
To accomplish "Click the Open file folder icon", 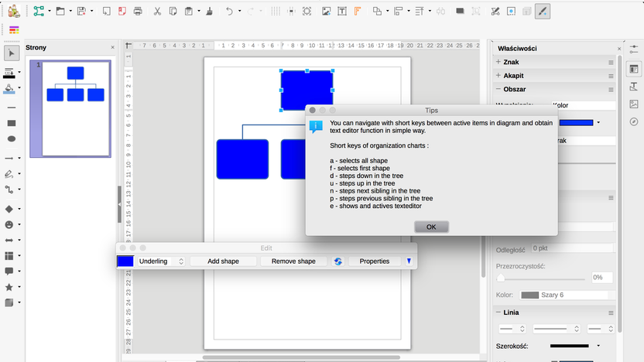I will (60, 11).
